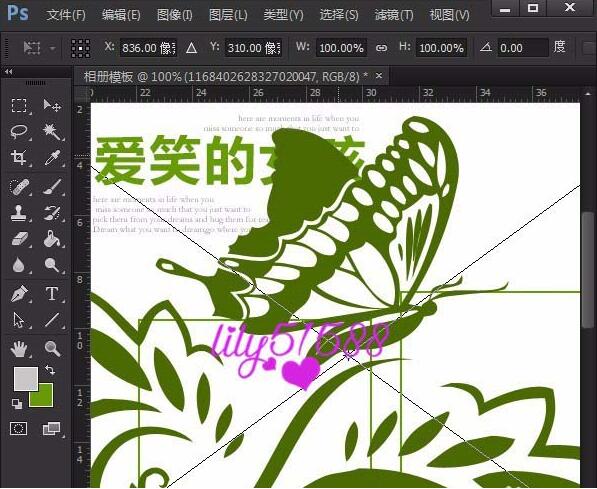Activate the Crop tool
The height and width of the screenshot is (489, 597).
(x=19, y=158)
